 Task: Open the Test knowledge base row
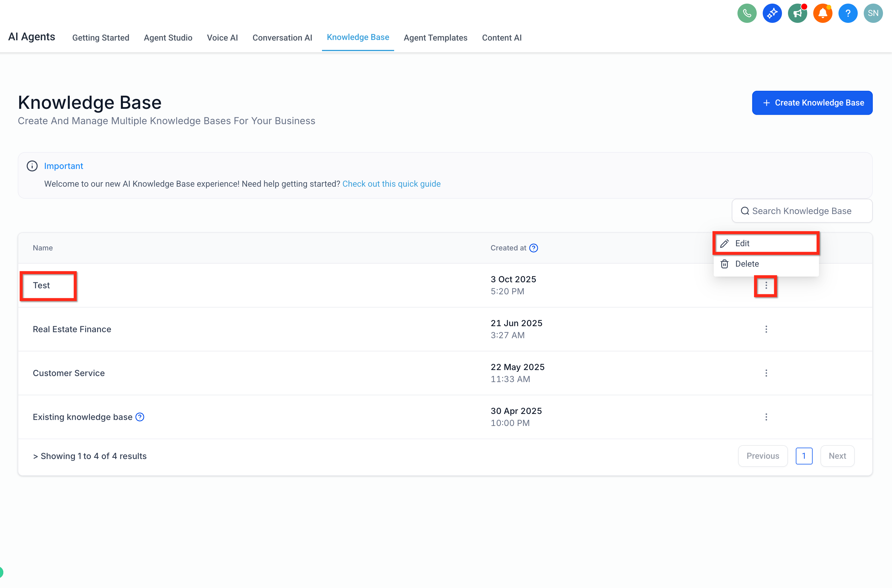41,285
